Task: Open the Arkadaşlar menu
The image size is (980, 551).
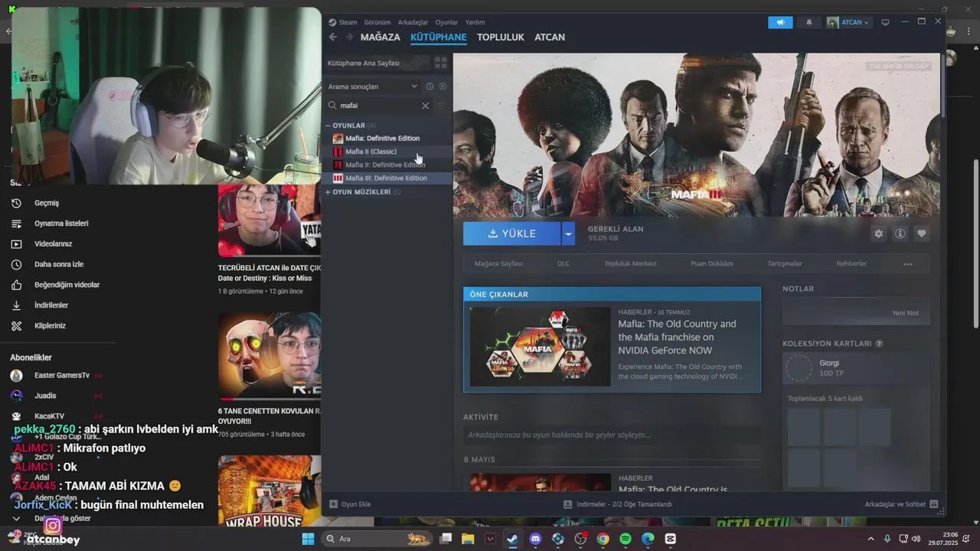Action: (413, 22)
